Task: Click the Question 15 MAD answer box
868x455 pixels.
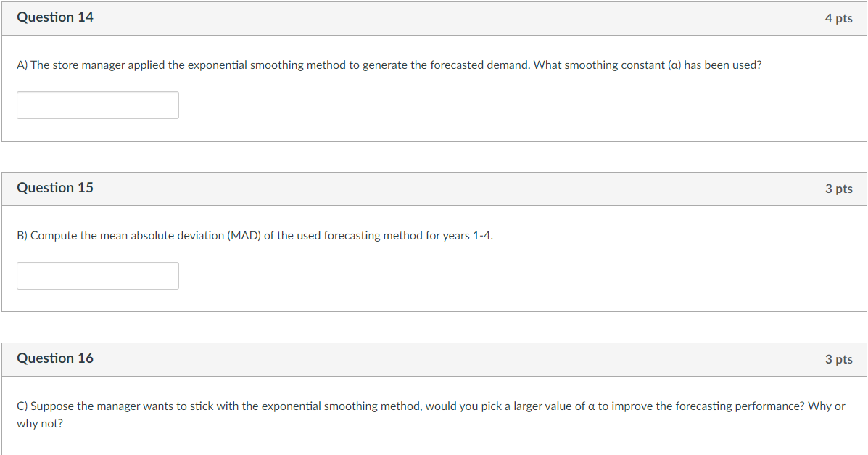Action: tap(97, 276)
